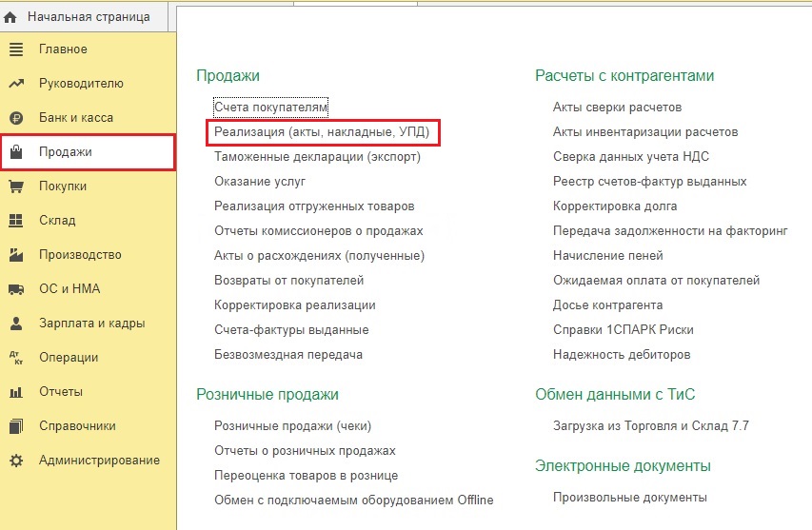812x530 pixels.
Task: Open the Производство section
Action: [x=88, y=255]
